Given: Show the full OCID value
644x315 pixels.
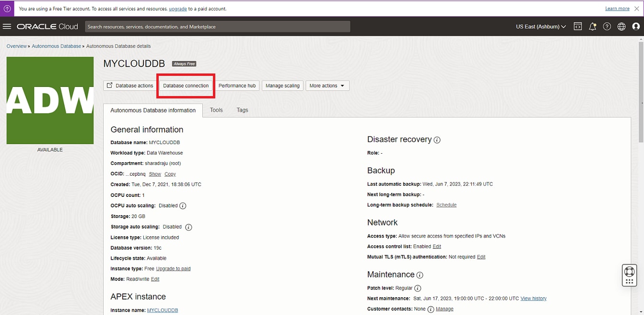Looking at the screenshot, I should tap(154, 174).
